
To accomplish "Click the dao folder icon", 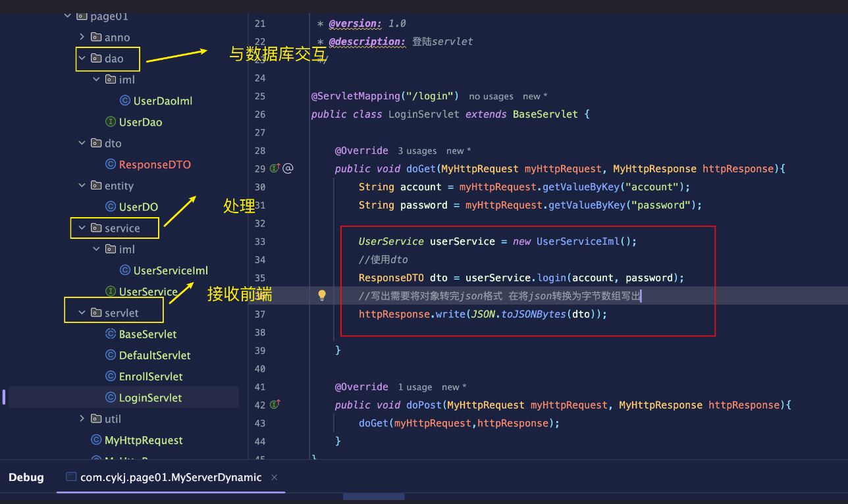I will [96, 59].
